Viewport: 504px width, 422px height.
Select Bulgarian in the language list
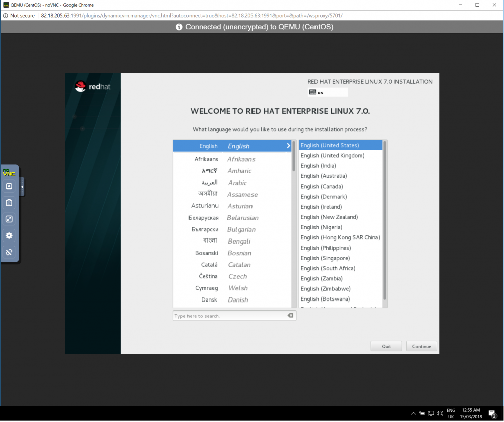[x=232, y=230]
